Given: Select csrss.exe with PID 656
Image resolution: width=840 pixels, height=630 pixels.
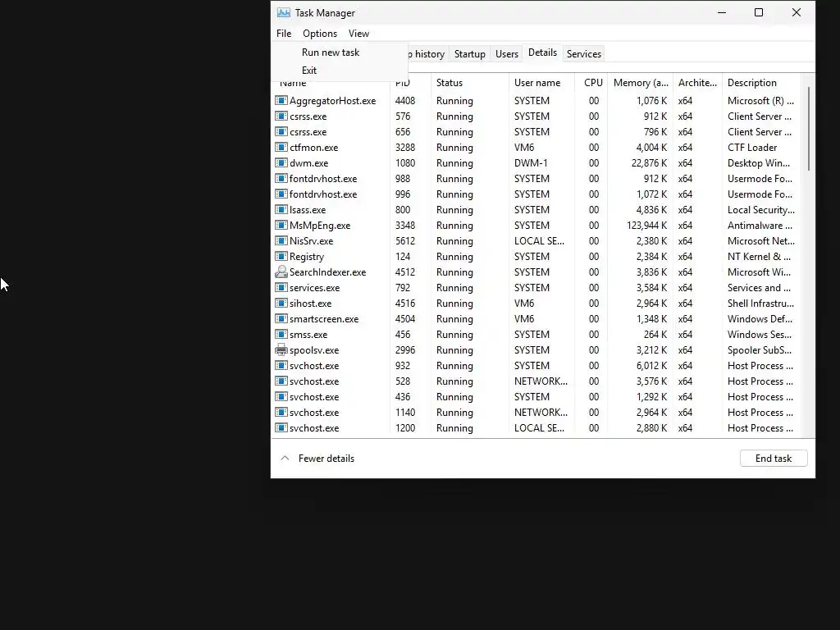Looking at the screenshot, I should coord(308,132).
